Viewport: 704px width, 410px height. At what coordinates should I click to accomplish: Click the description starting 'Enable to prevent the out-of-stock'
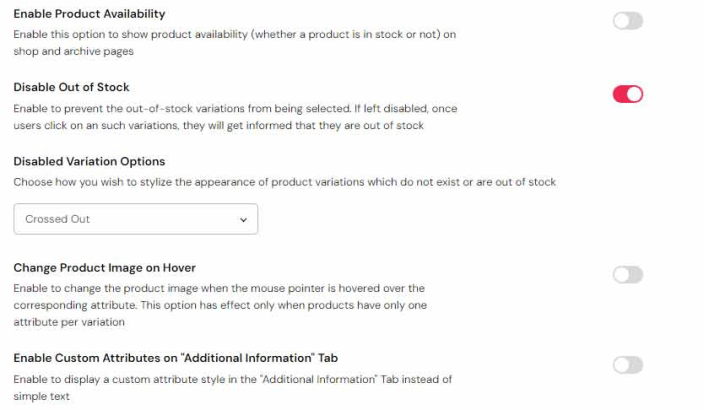236,107
